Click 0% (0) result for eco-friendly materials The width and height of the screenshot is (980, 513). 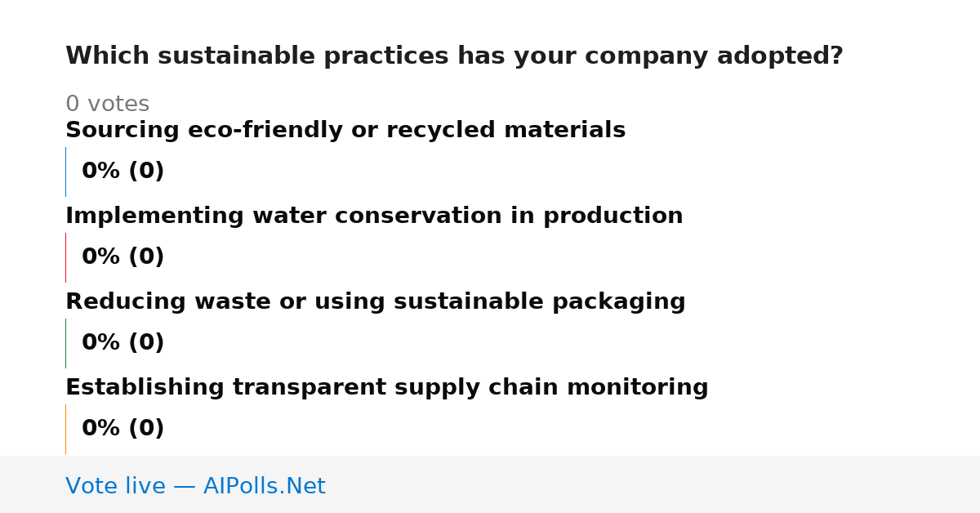point(122,172)
